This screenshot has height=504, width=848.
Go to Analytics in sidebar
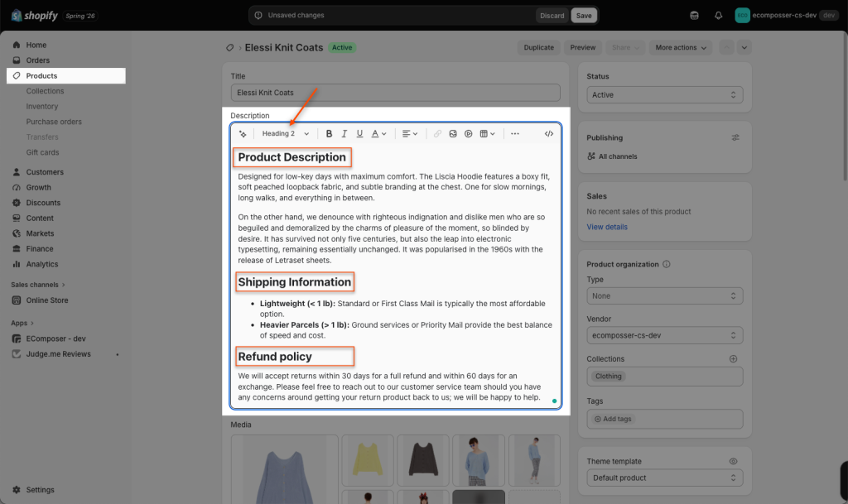click(42, 264)
